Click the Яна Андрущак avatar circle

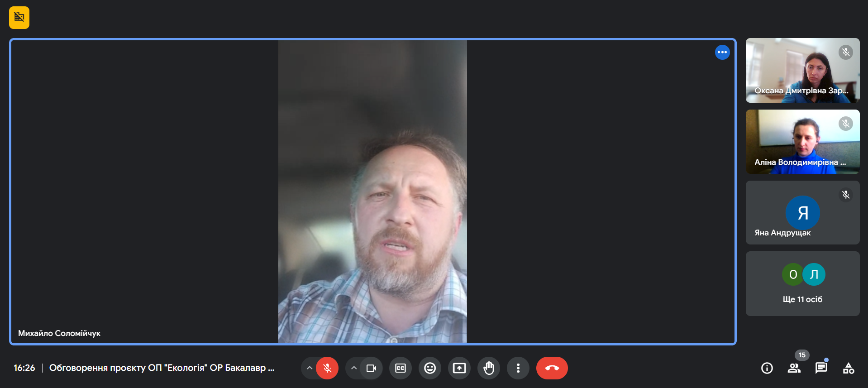pos(803,212)
